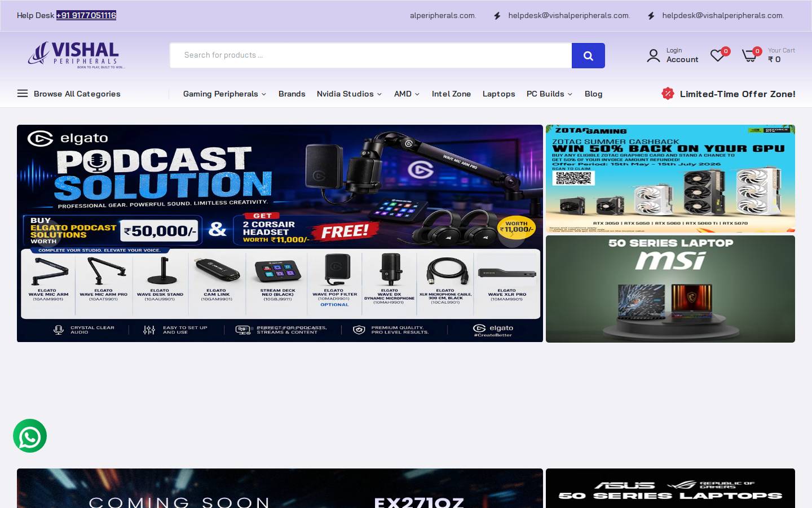Expand the Nvidia Studios dropdown
This screenshot has width=812, height=508.
pyautogui.click(x=349, y=94)
